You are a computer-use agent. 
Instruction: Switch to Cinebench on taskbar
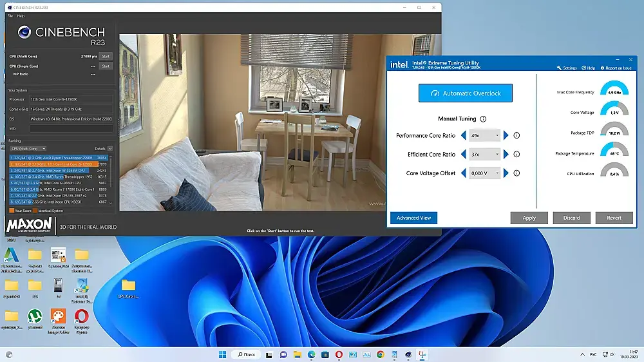pyautogui.click(x=408, y=355)
